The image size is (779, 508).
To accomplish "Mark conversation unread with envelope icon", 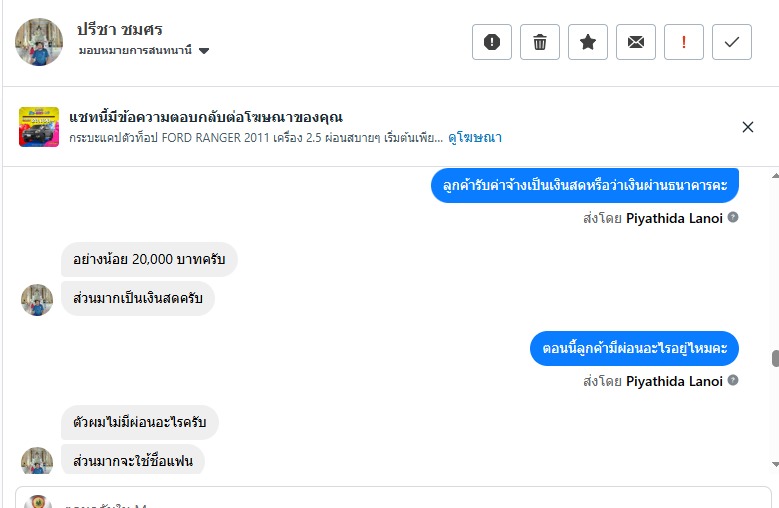I will pos(636,42).
